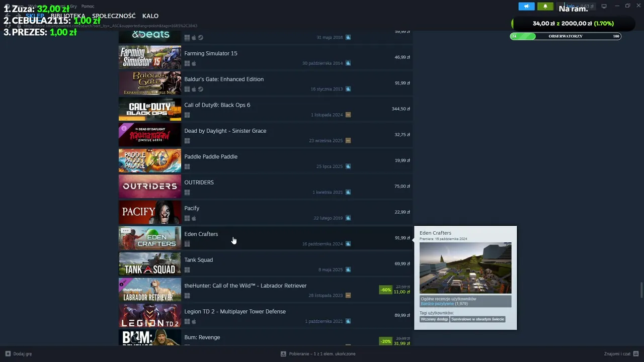Image resolution: width=644 pixels, height=362 pixels.
Task: Open the green notifications bell
Action: (x=545, y=7)
